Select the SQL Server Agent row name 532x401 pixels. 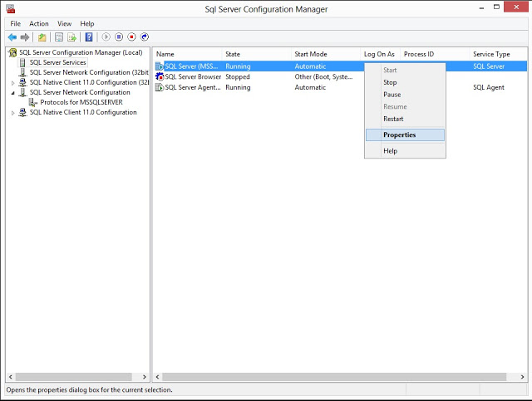193,87
